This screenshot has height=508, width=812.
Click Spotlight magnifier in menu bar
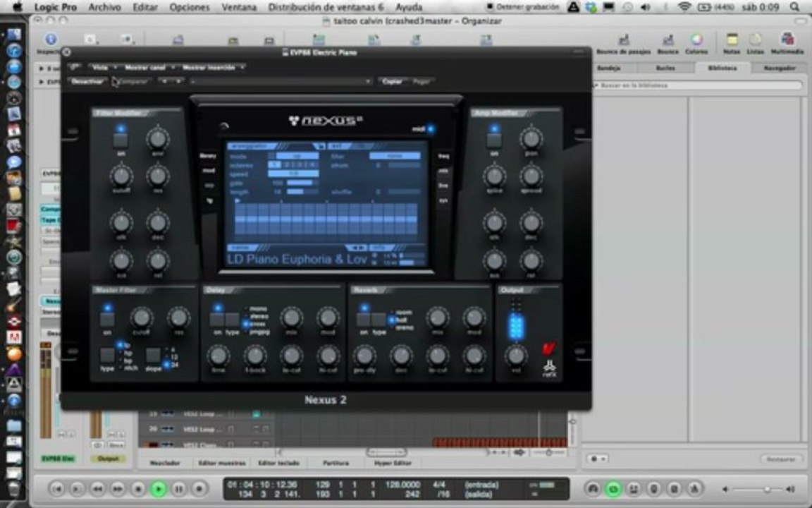point(795,7)
